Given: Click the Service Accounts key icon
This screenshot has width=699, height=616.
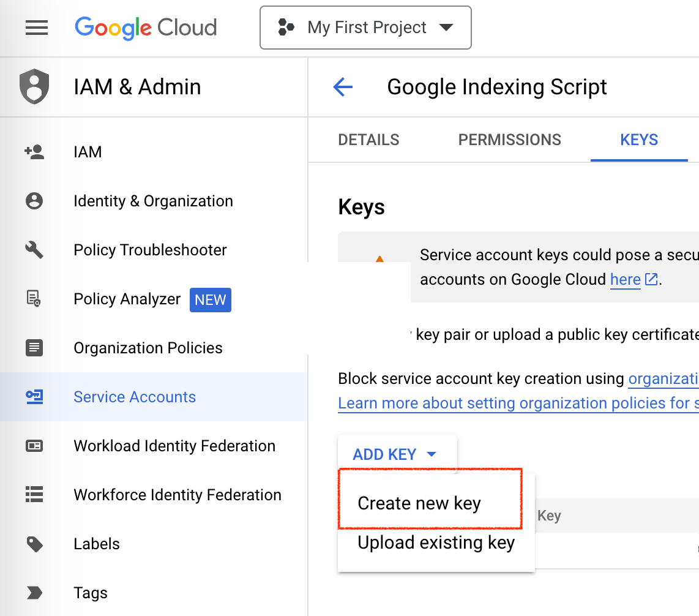Looking at the screenshot, I should click(x=34, y=397).
